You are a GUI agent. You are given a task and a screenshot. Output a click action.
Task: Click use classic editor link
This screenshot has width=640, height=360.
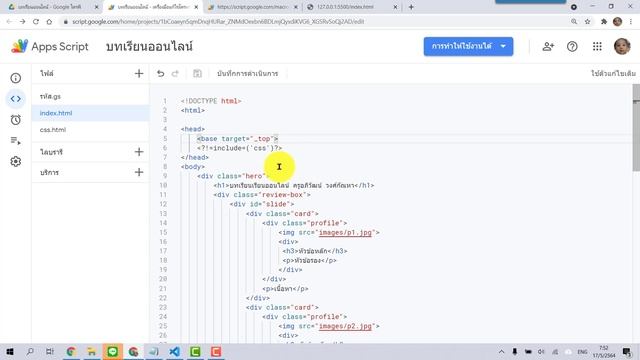point(613,73)
